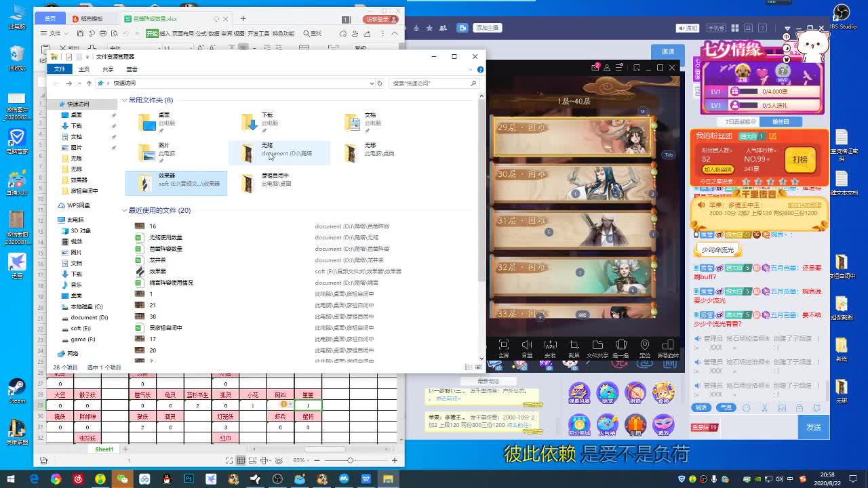Viewport: 868px width, 488px height.
Task: Click the 摇一摇 shake icon in emulator toolbar
Action: coord(620,348)
